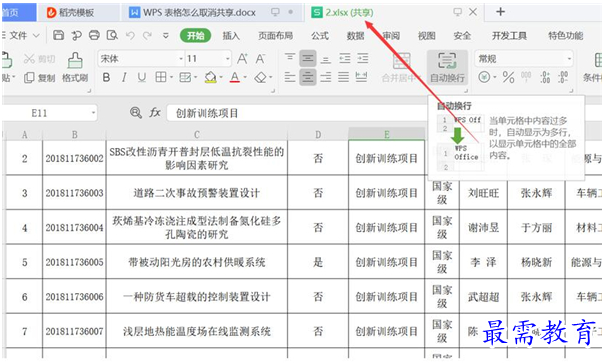Toggle left horizontal alignment
The image size is (604, 364).
(x=290, y=77)
